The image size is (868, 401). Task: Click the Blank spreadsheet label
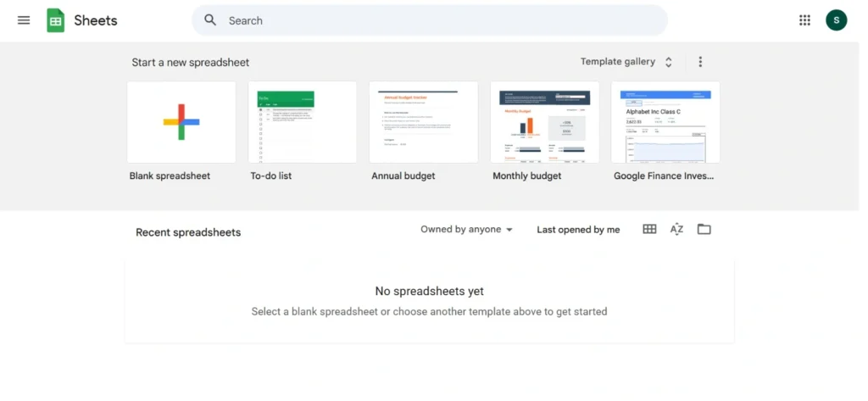point(170,175)
